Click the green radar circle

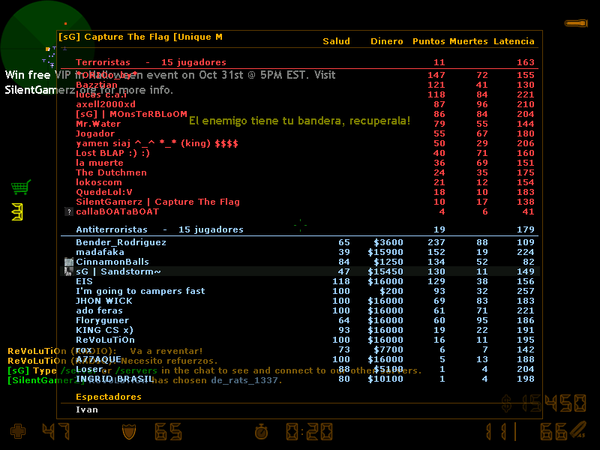47,46
